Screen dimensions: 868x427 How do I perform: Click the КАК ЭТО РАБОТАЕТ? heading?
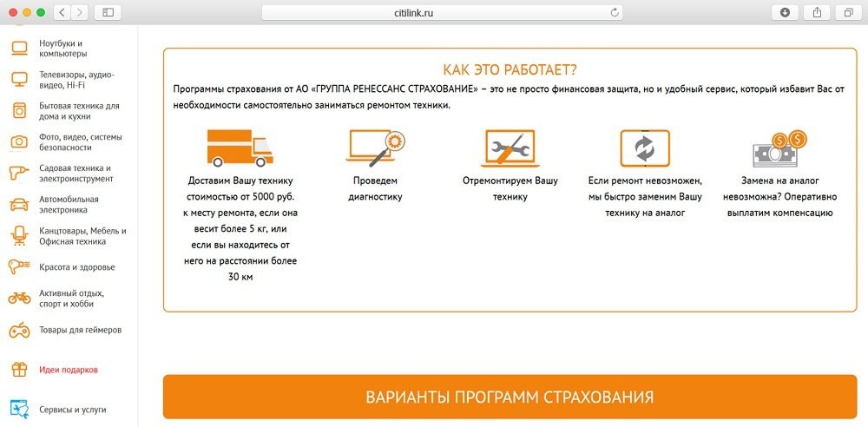[x=510, y=69]
